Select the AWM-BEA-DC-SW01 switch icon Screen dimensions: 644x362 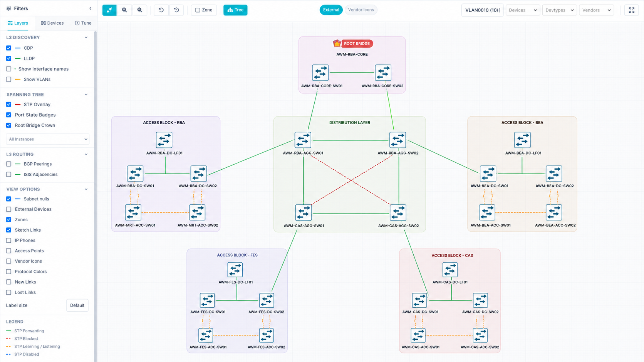coord(488,173)
